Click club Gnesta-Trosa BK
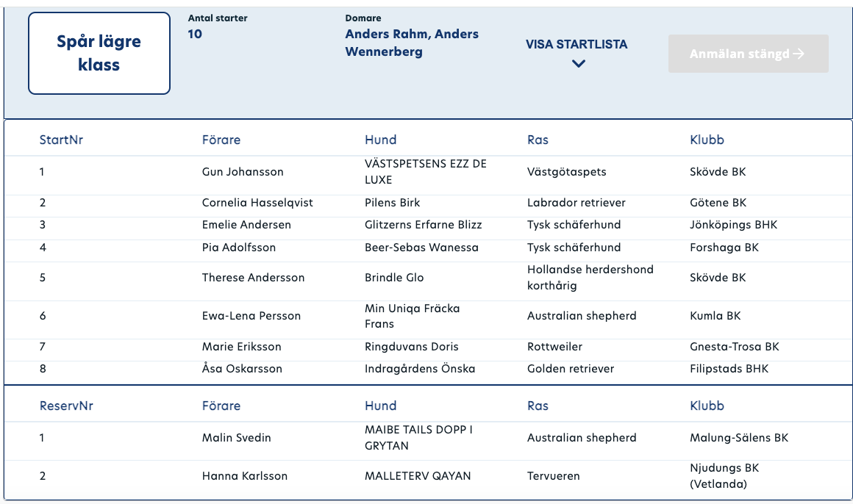Screen dimensions: 853x504 pos(735,346)
